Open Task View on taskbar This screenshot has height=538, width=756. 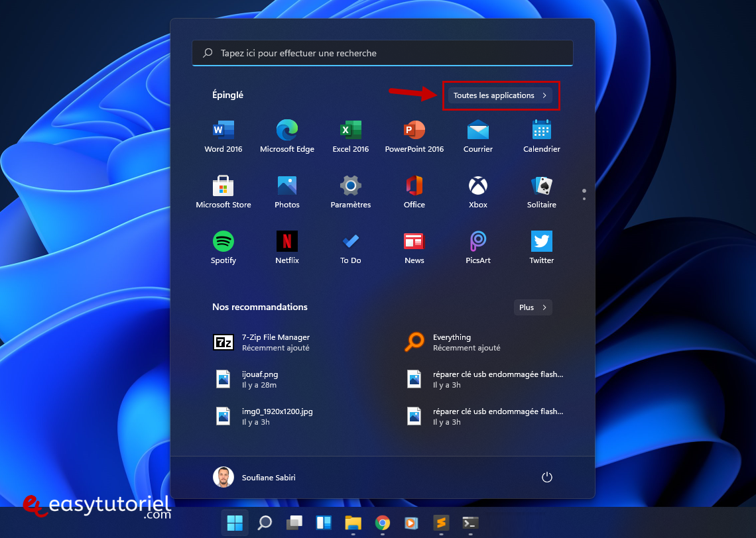[x=294, y=523]
